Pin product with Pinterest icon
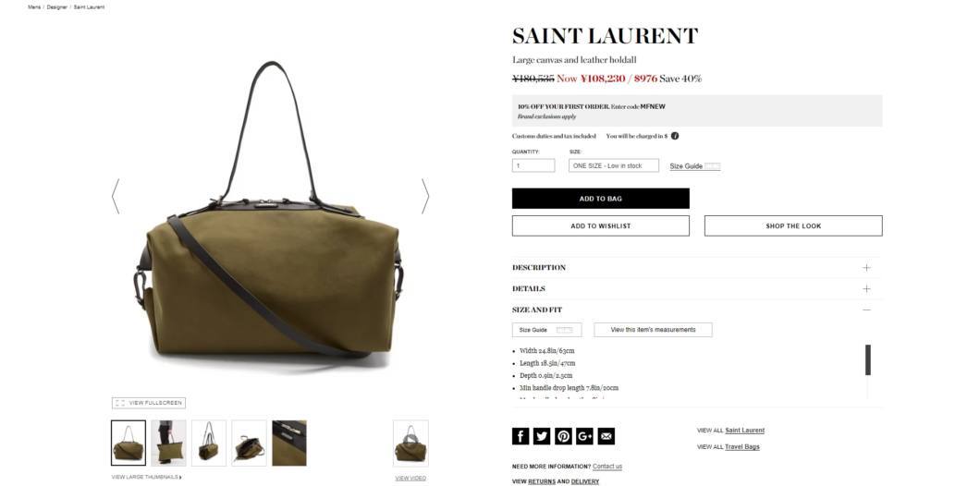980x486 pixels. coord(563,436)
